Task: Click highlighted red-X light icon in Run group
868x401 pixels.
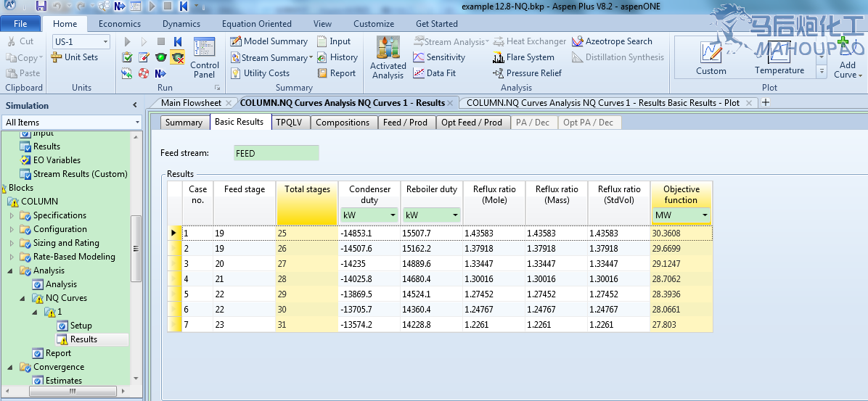Action: (177, 57)
